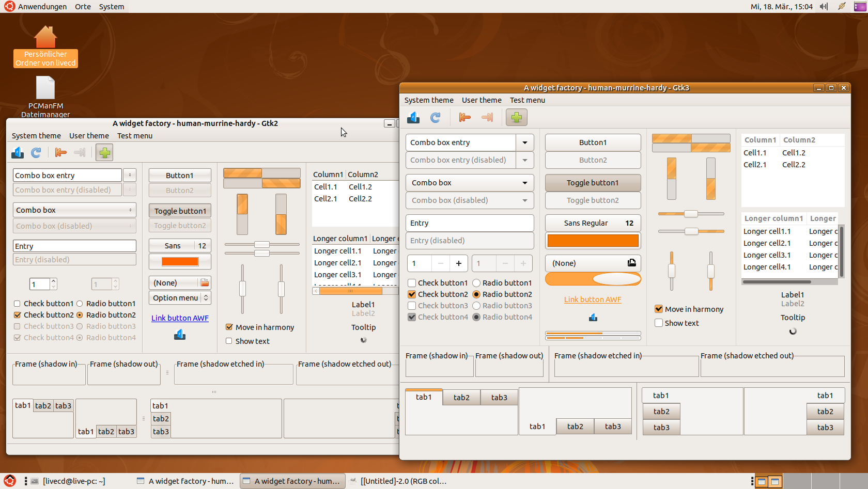Toggle Check button1 in the Gtk3 window
The width and height of the screenshot is (868, 489).
click(x=412, y=283)
